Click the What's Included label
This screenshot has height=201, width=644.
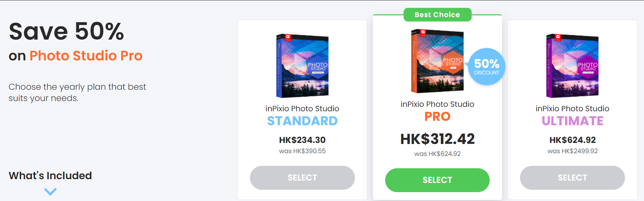coord(50,175)
